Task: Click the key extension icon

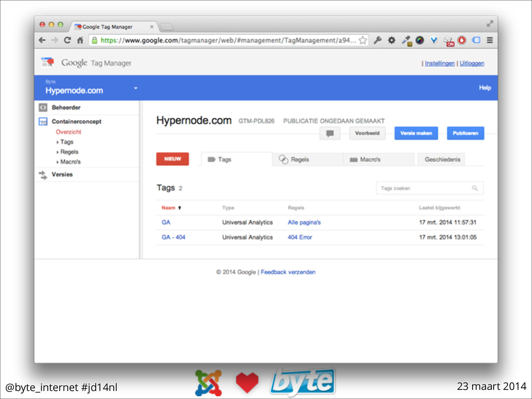Action: (x=377, y=40)
